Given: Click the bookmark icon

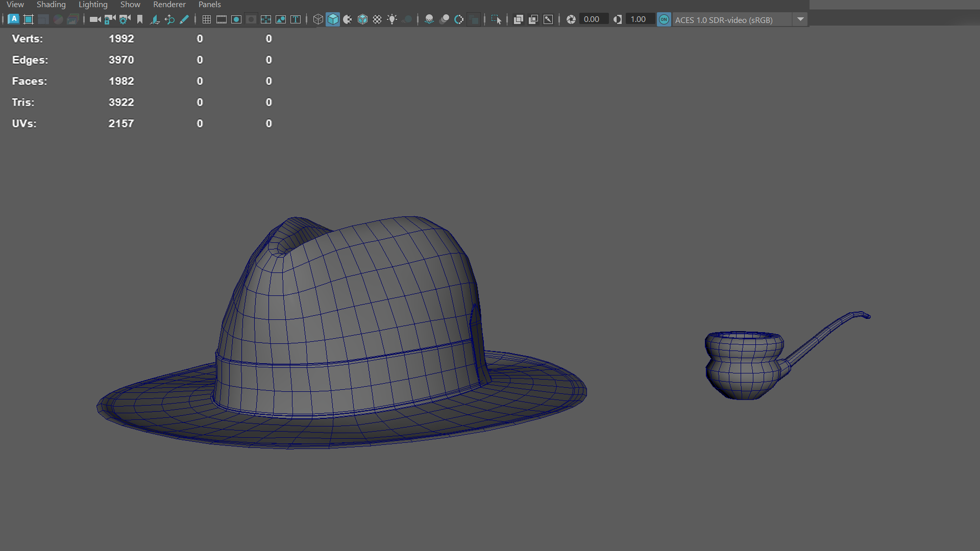Looking at the screenshot, I should point(139,19).
